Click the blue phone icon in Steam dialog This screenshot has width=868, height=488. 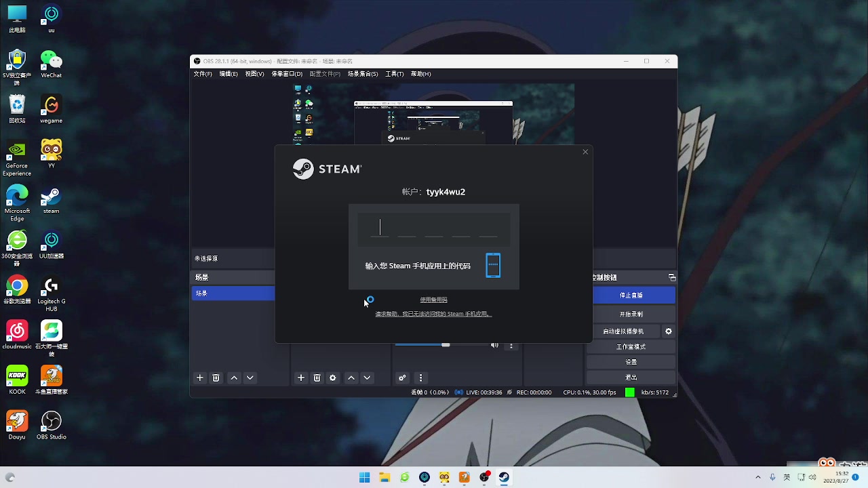(493, 265)
